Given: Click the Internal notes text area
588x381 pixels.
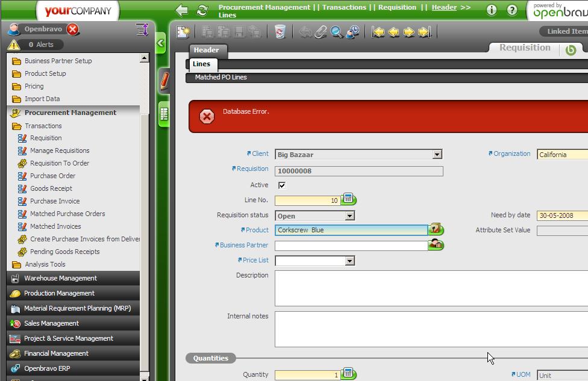Looking at the screenshot, I should tap(431, 329).
